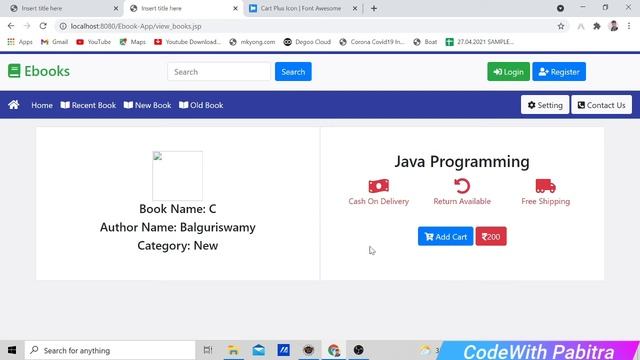The image size is (640, 360).
Task: Click the browser forward arrow
Action: (27, 26)
